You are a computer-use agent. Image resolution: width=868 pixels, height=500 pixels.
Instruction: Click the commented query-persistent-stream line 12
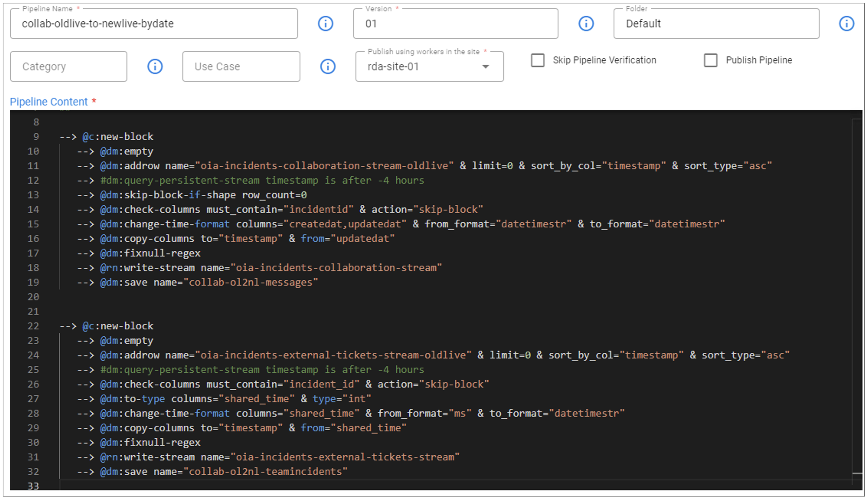(x=262, y=181)
